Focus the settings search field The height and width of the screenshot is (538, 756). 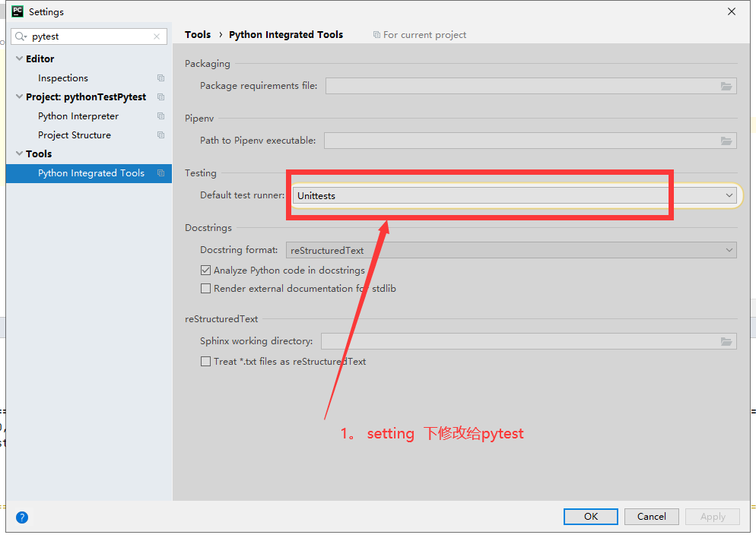(89, 36)
